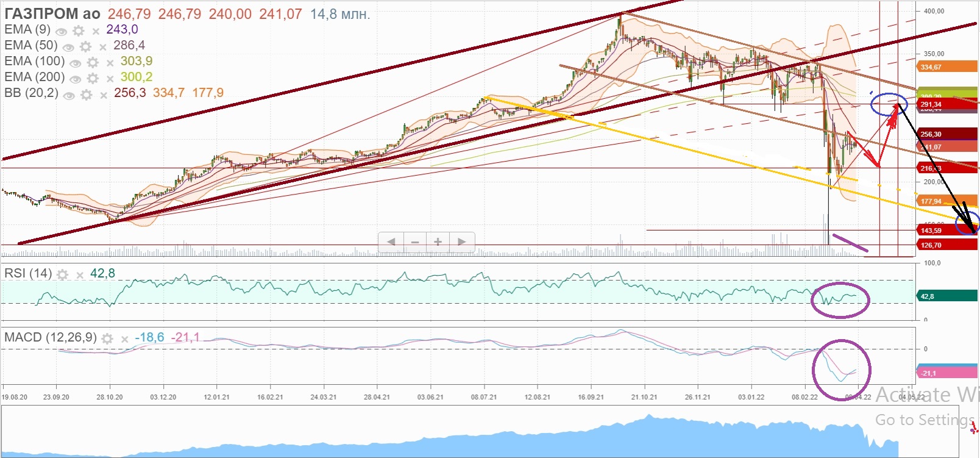
Task: Close the RSI (14) panel with X
Action: [x=80, y=275]
